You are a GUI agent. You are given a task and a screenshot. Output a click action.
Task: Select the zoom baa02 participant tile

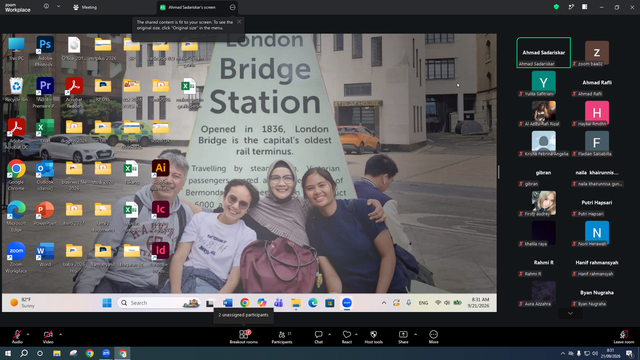(x=597, y=52)
